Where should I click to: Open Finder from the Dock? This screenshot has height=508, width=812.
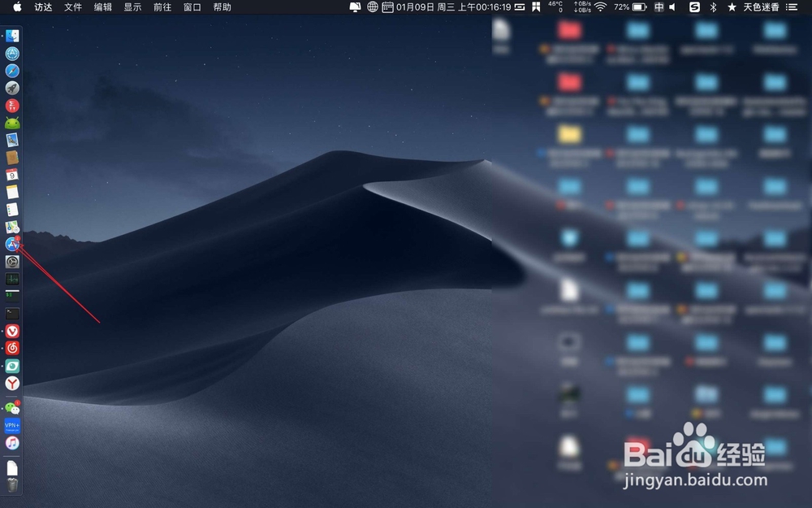tap(12, 36)
